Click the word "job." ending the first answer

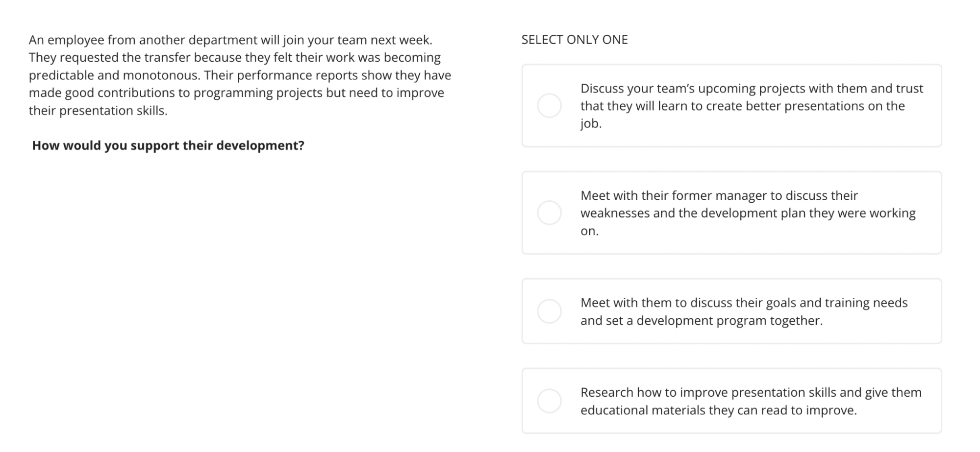591,124
